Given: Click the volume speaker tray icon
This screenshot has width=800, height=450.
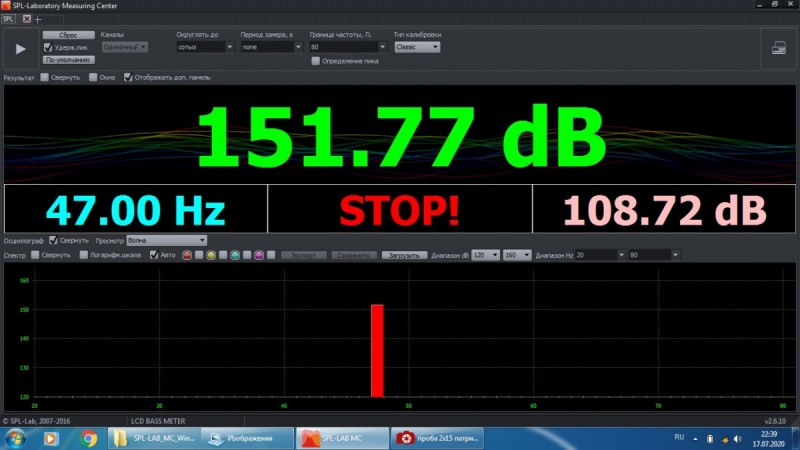Looking at the screenshot, I should [x=737, y=439].
